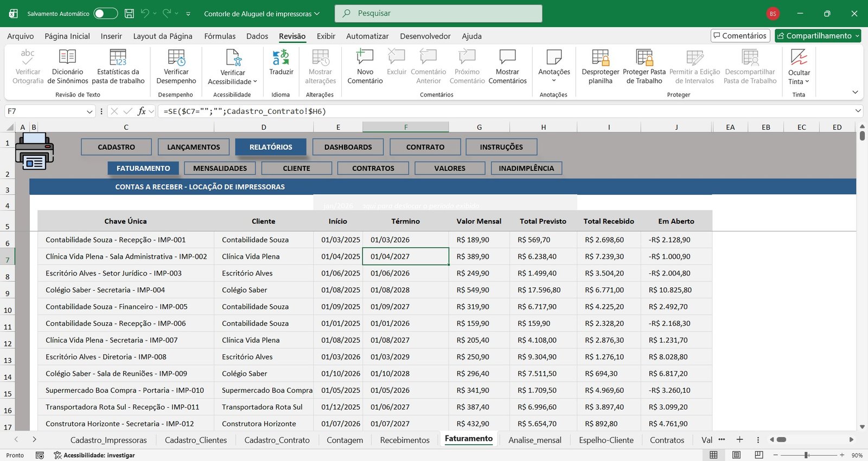Select cell R$ 17.596,80 in Total Previsto

(x=543, y=290)
